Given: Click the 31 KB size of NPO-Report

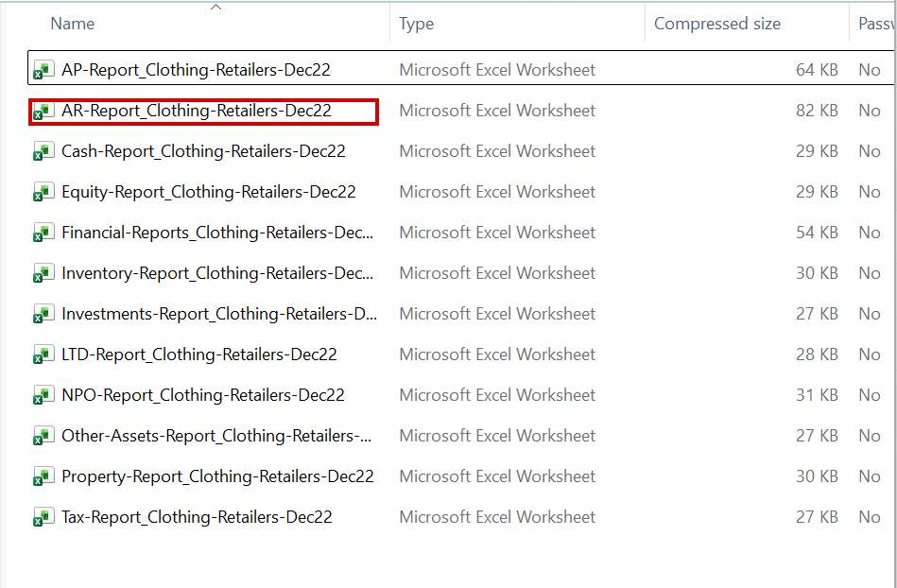Looking at the screenshot, I should pos(817,394).
